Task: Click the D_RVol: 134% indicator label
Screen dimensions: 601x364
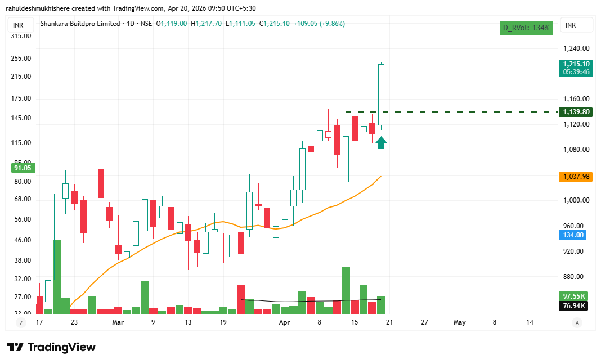Action: pyautogui.click(x=526, y=28)
